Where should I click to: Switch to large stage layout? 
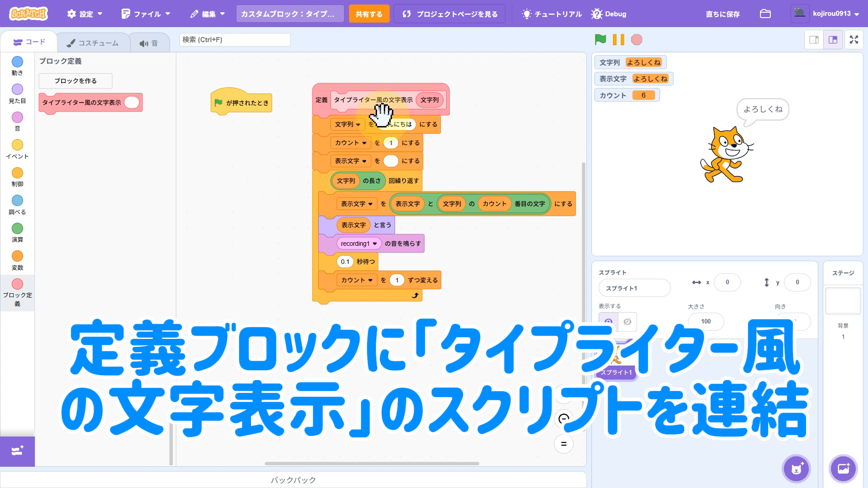833,40
